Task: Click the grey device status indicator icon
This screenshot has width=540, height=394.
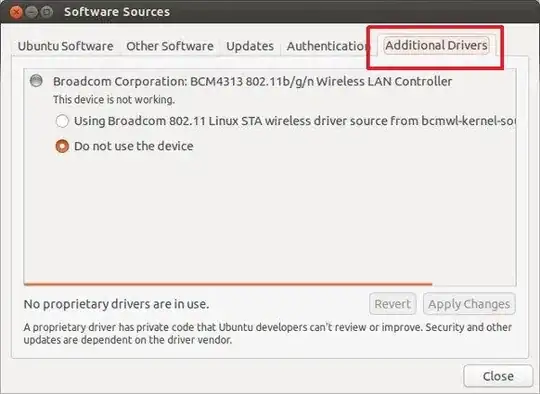Action: point(36,81)
